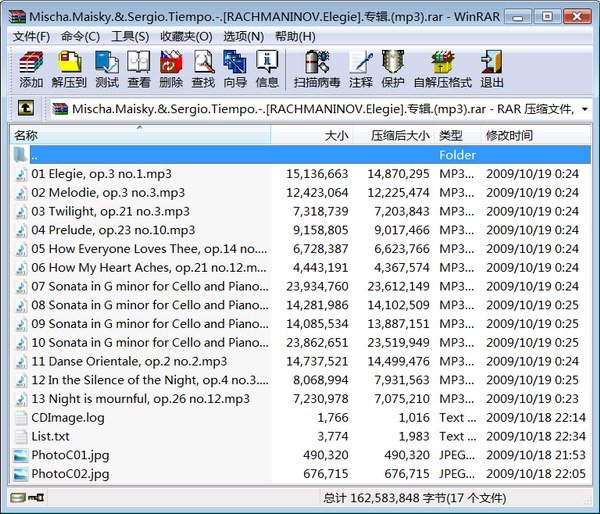600x514 pixels.
Task: Select the parent folder '..' icon
Action: click(21, 155)
